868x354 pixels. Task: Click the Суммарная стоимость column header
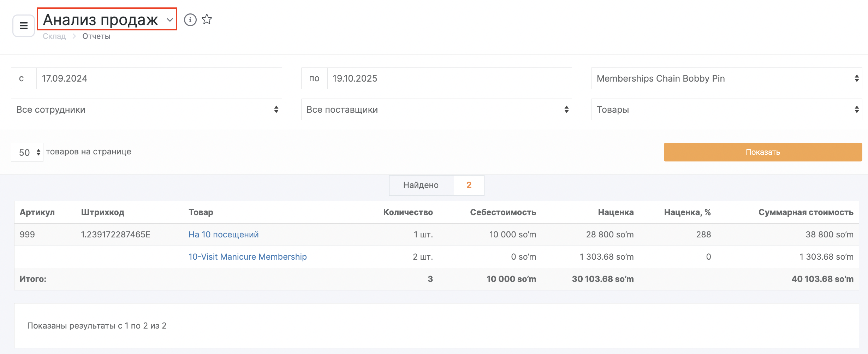click(x=805, y=212)
